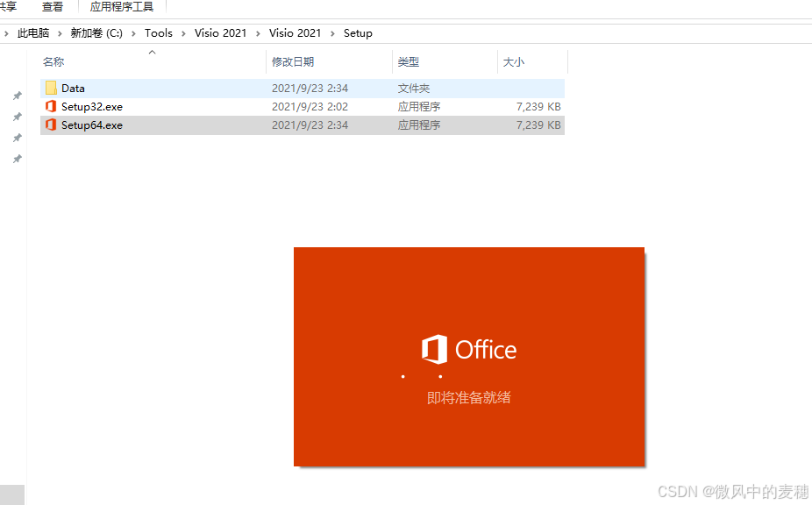The image size is (812, 505).
Task: Click the 文件夹 type cell
Action: (414, 88)
